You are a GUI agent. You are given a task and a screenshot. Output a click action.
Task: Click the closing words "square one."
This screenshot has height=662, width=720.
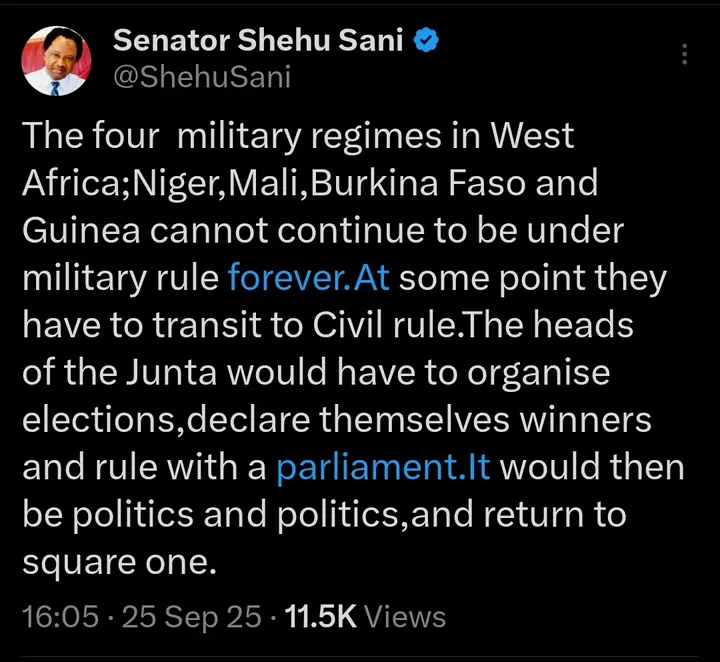coord(119,561)
